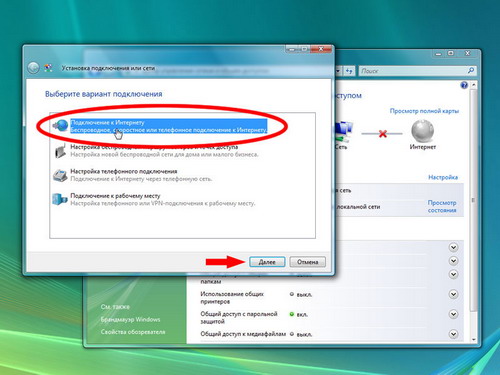Image resolution: width=500 pixels, height=375 pixels.
Task: Expand Использование общих принтеров section
Action: [x=453, y=294]
